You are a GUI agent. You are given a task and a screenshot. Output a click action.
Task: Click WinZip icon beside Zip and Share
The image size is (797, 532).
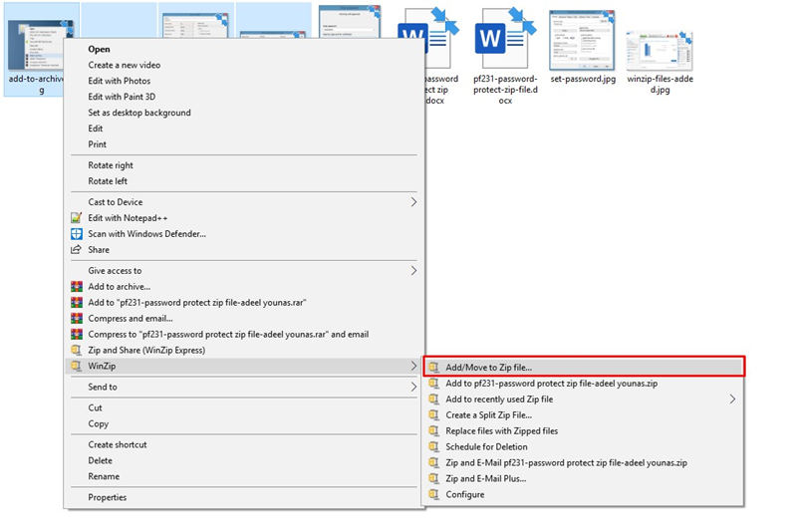coord(77,350)
